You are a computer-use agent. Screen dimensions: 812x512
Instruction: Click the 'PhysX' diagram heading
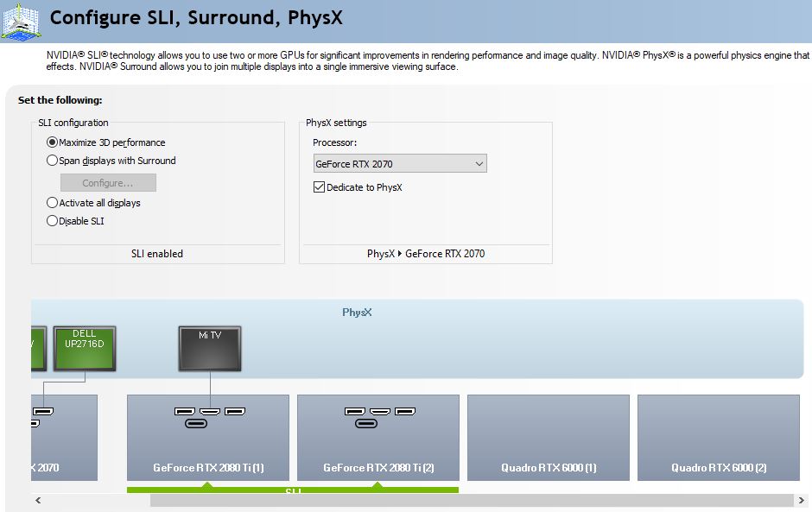click(x=357, y=313)
